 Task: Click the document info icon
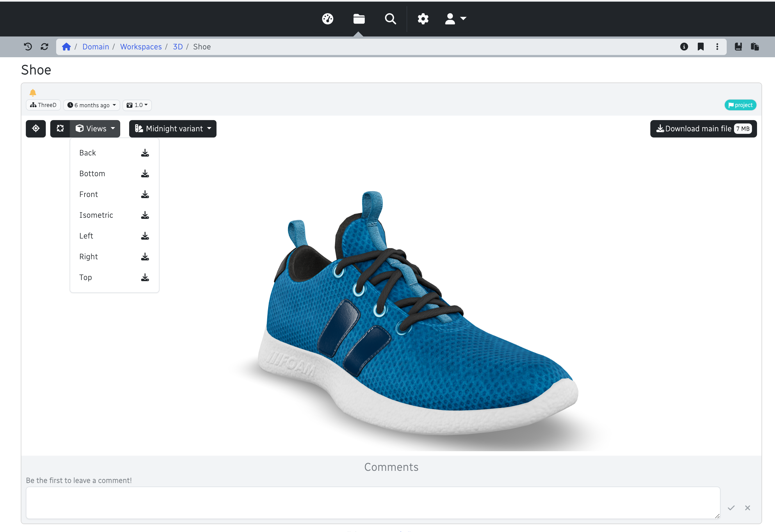(x=684, y=47)
